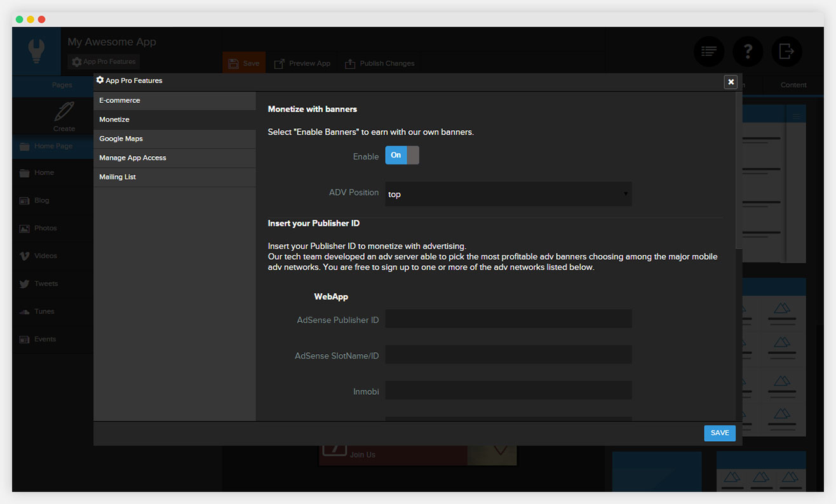Select the Videos Vimeo icon in sidebar
The width and height of the screenshot is (836, 504).
pyautogui.click(x=25, y=256)
